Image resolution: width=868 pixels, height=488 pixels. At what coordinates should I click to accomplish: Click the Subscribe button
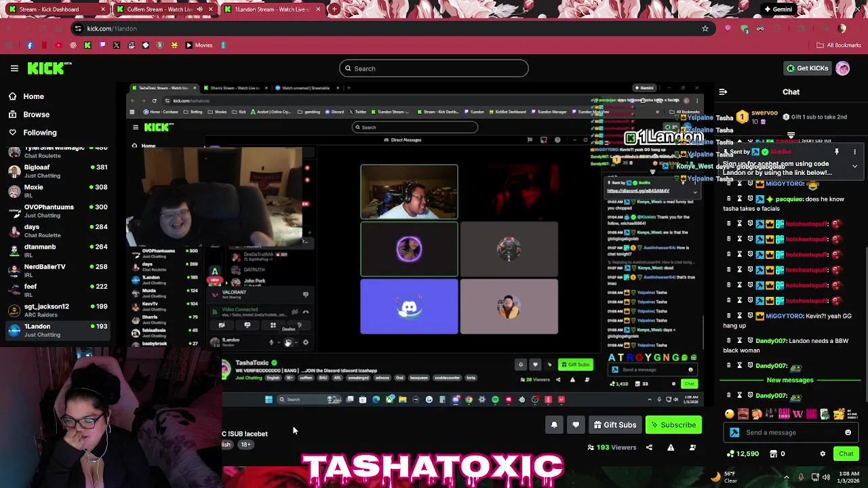pyautogui.click(x=673, y=425)
